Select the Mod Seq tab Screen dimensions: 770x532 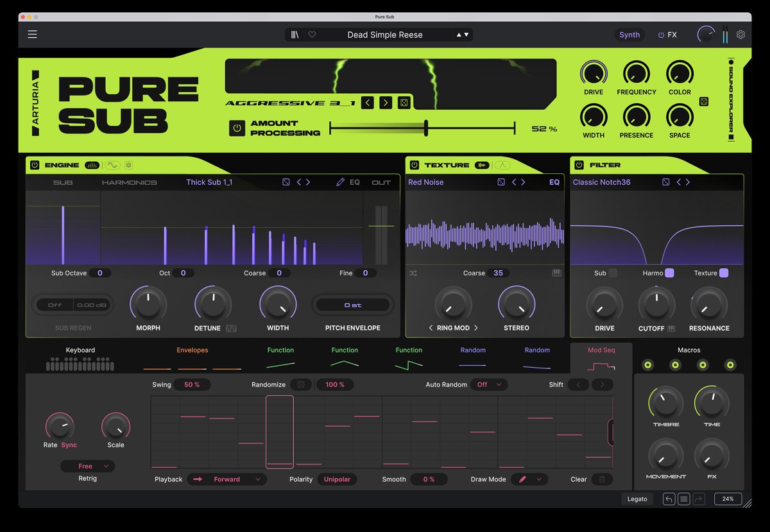601,359
